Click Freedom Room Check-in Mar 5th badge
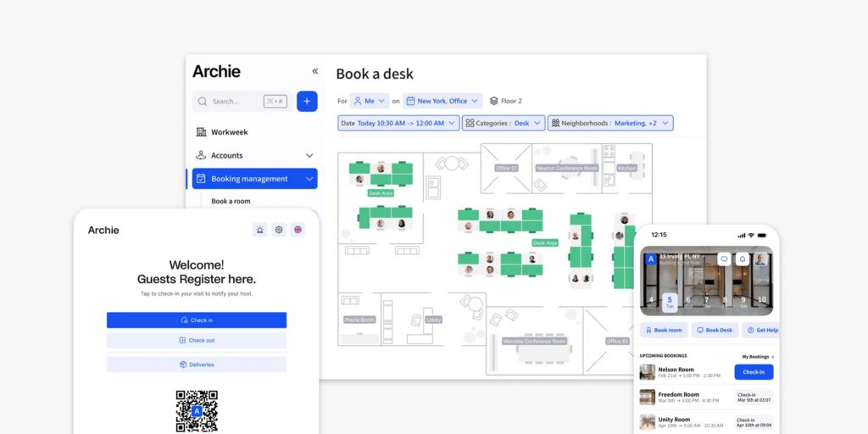Image resolution: width=868 pixels, height=434 pixels. (754, 398)
